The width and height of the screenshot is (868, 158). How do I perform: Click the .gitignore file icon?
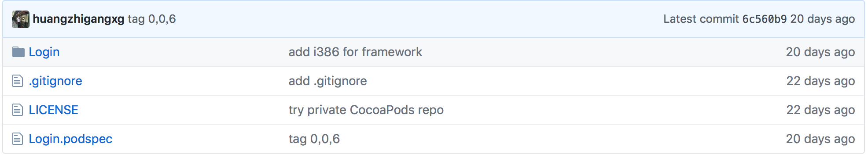(x=18, y=81)
